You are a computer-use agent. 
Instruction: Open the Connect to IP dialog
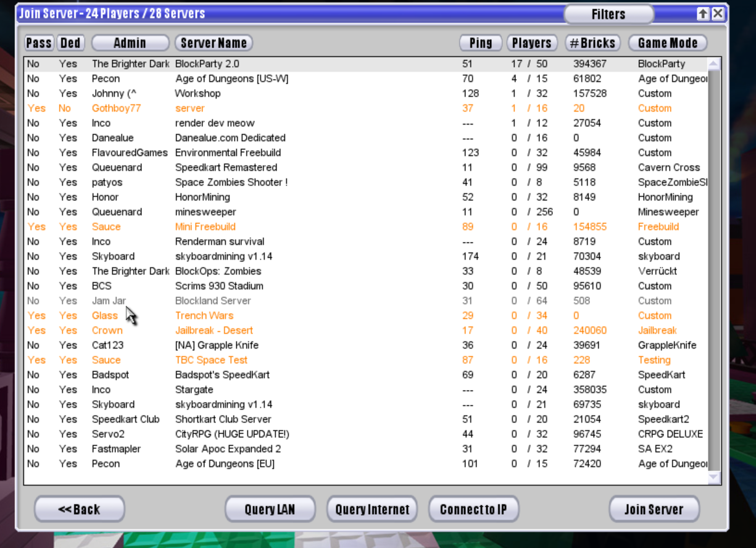473,509
